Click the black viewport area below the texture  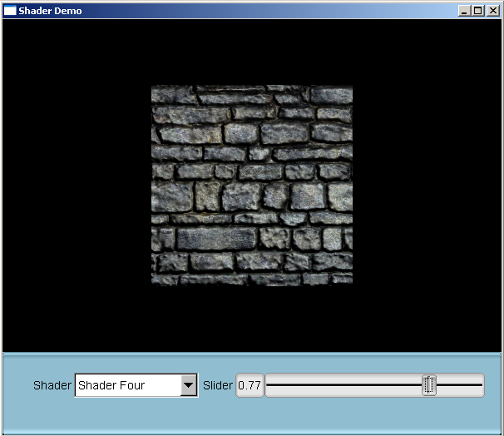coord(251,320)
